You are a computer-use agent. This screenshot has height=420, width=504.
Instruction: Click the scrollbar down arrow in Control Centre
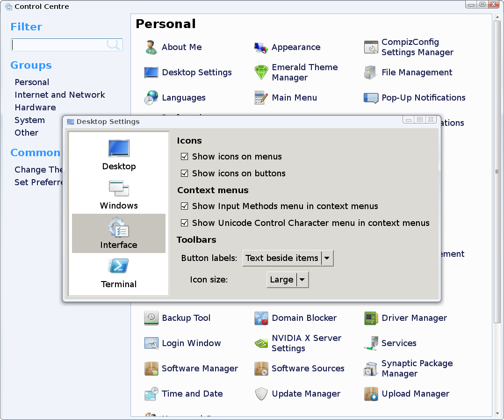tap(497, 413)
